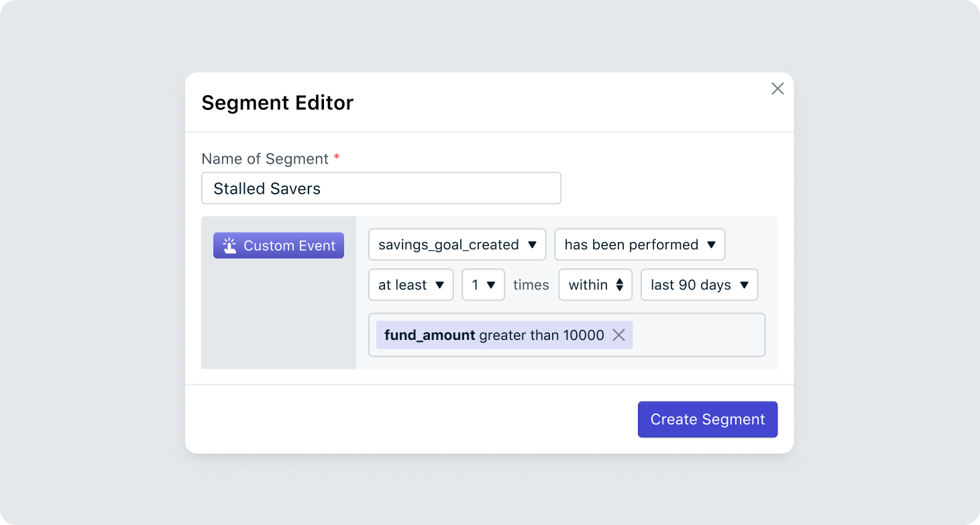Image resolution: width=980 pixels, height=525 pixels.
Task: Open the savings_goal_created event dropdown
Action: (449, 245)
